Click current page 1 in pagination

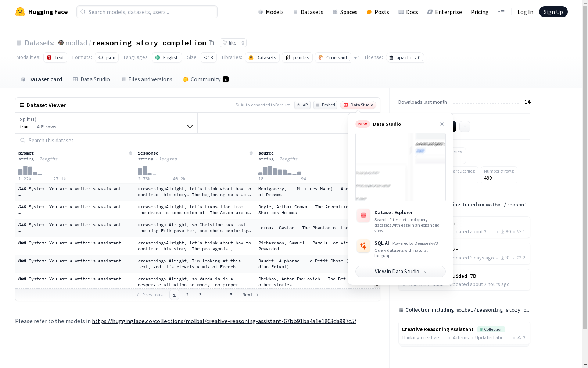(x=174, y=295)
